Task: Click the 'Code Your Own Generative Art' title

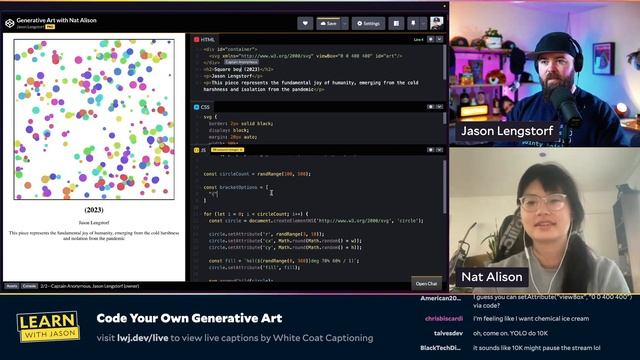Action: click(189, 318)
